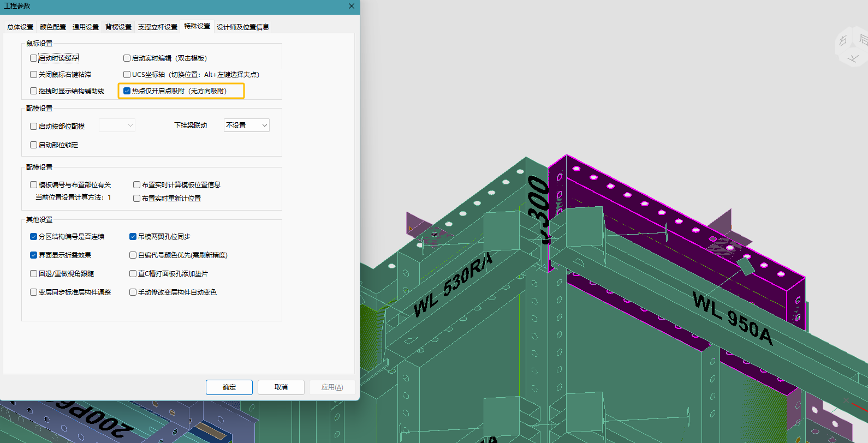The height and width of the screenshot is (443, 868).
Task: Open the dropdown beside 启动按部位配模
Action: [x=117, y=125]
